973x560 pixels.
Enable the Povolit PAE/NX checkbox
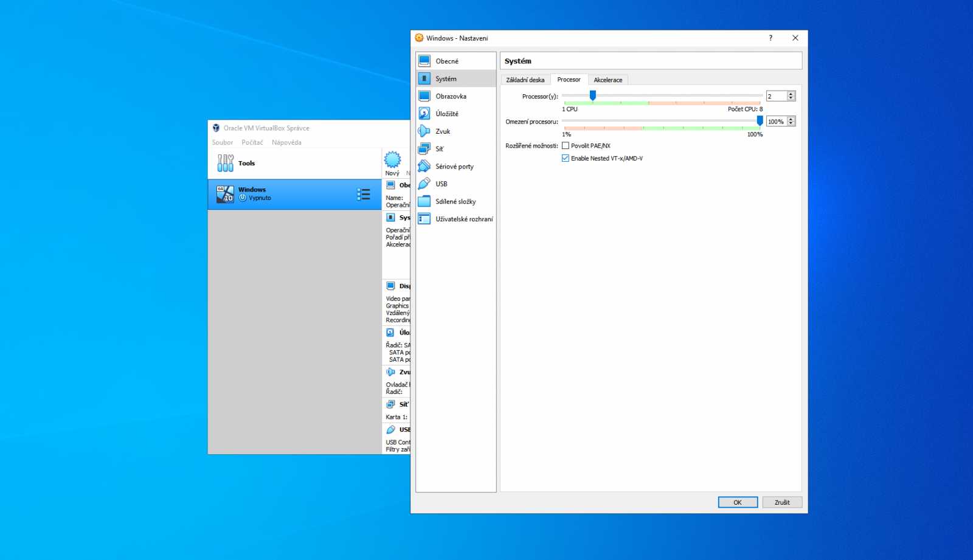point(566,145)
